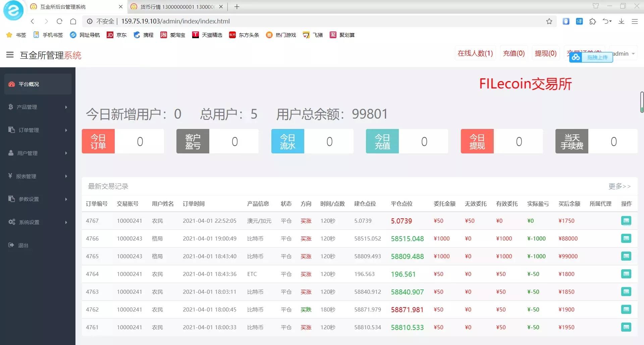Open the 更多>> transaction records link
644x345 pixels.
tap(619, 187)
